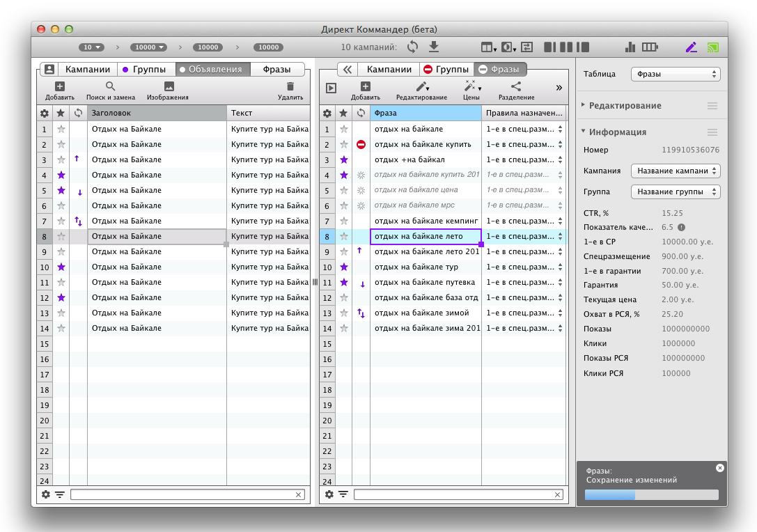This screenshot has width=757, height=532.
Task: Click the Удалить trash icon
Action: click(290, 91)
